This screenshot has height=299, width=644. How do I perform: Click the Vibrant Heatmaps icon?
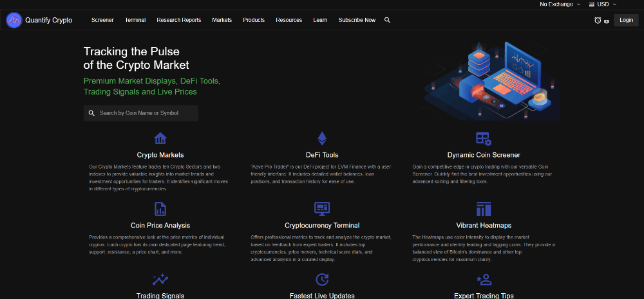483,209
